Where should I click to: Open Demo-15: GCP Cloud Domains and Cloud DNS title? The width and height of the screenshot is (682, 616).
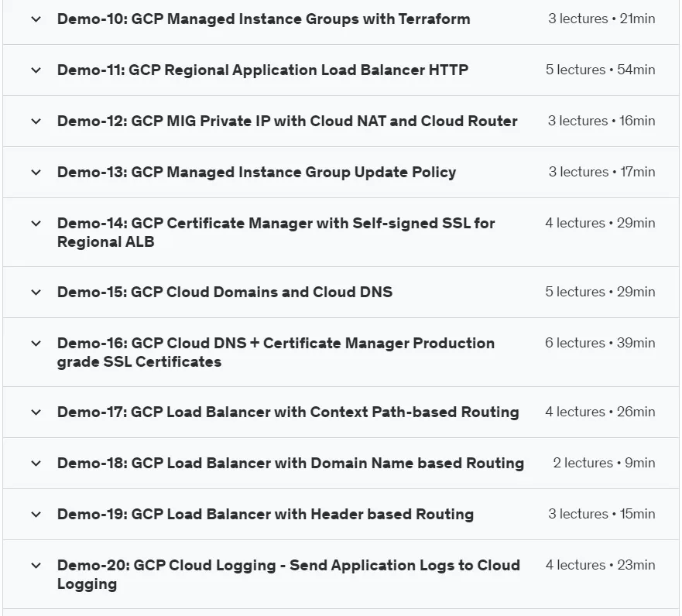pyautogui.click(x=224, y=292)
